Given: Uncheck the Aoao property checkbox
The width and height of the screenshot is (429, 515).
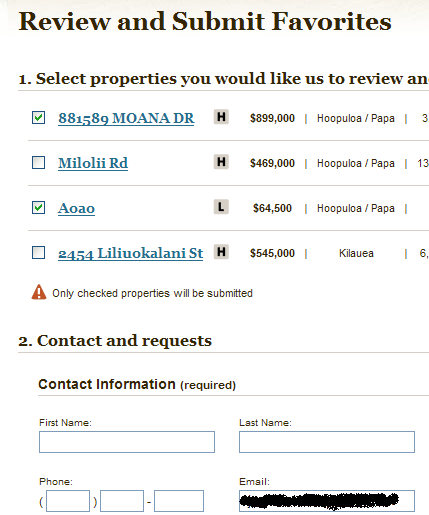Looking at the screenshot, I should click(38, 207).
